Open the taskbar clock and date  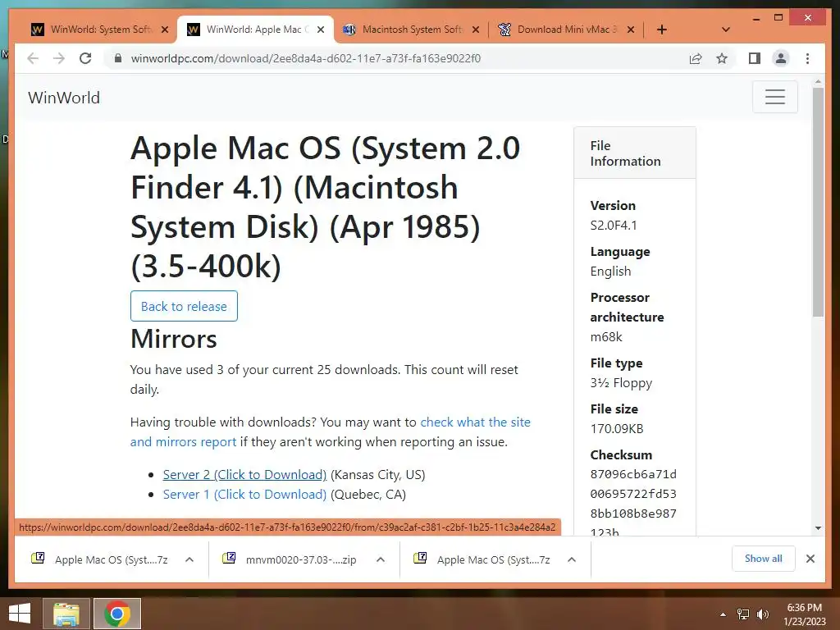click(x=804, y=614)
